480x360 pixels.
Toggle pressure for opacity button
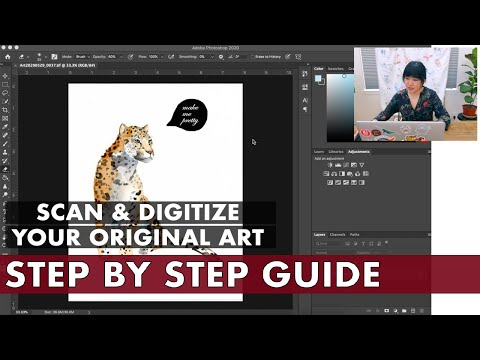pos(131,57)
